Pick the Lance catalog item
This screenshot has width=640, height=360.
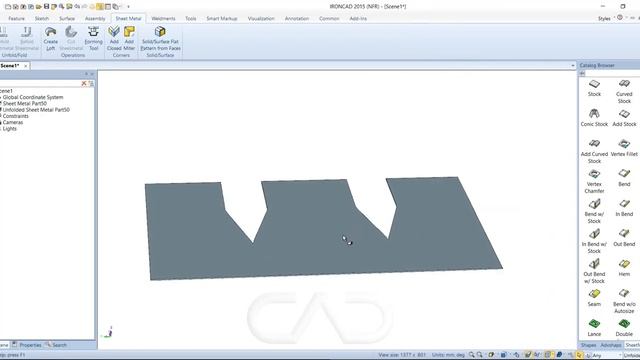(x=594, y=328)
